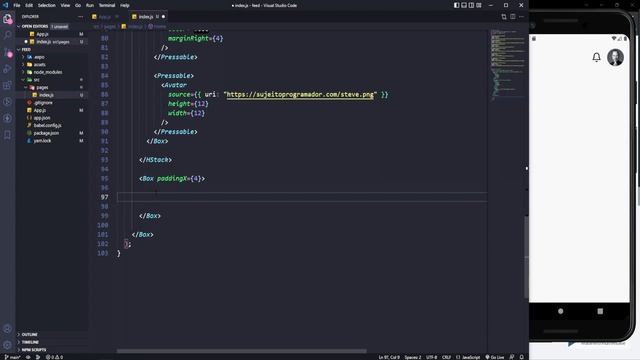Open Explorer panel more actions (three dots)
The image size is (640, 360).
pos(80,17)
